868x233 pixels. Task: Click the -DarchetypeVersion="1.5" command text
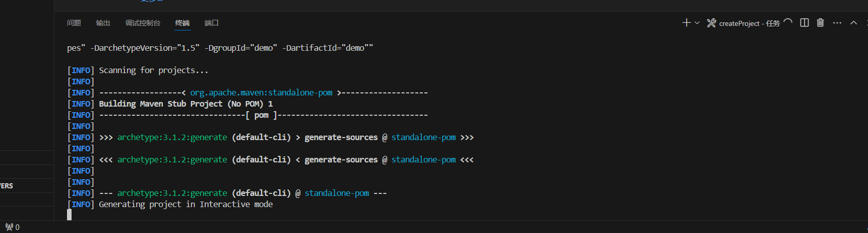[145, 48]
